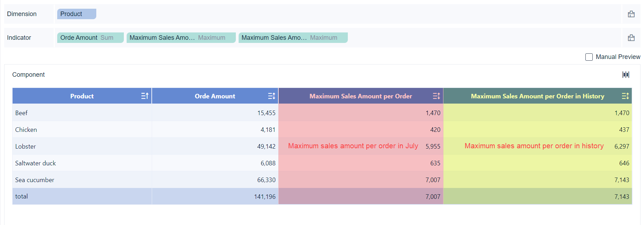Viewport: 644px width, 225px height.
Task: Open the Orde Amount Sum indicator pill
Action: (x=90, y=38)
